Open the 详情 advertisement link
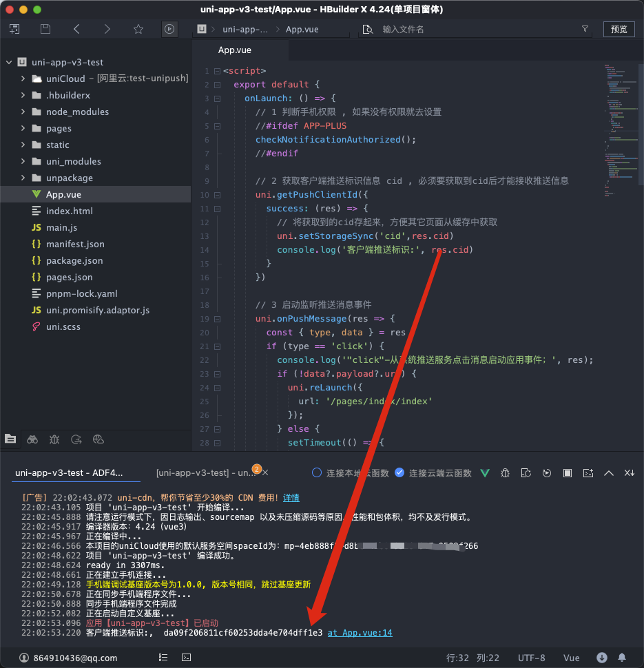Viewport: 644px width, 668px height. pyautogui.click(x=291, y=498)
